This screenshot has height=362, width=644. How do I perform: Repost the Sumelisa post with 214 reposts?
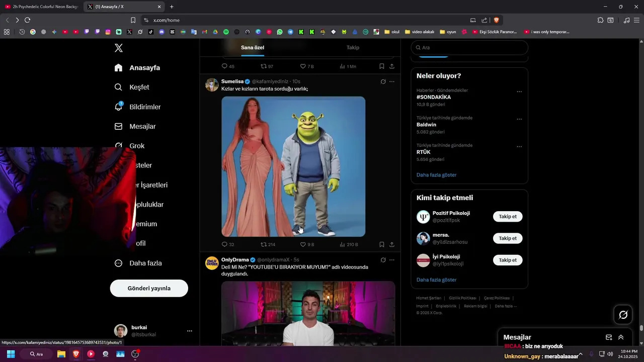coord(268,244)
